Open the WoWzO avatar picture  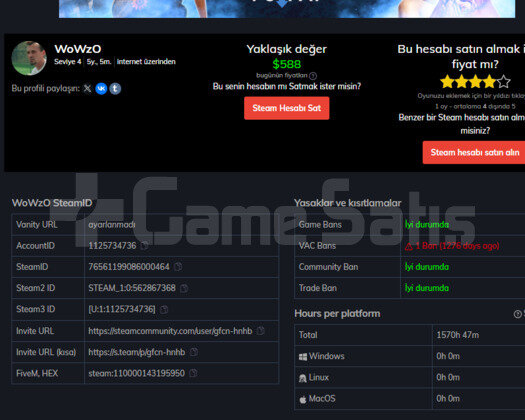tap(29, 58)
